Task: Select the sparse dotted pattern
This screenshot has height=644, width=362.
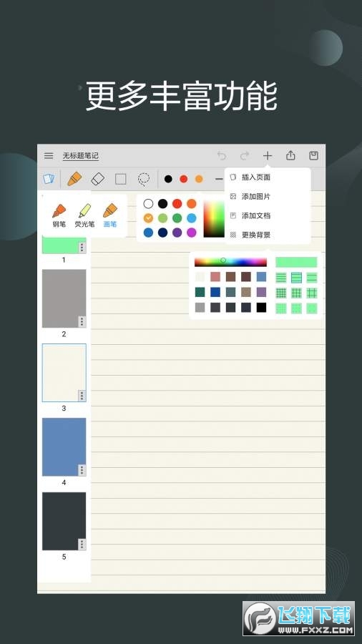Action: 312,308
